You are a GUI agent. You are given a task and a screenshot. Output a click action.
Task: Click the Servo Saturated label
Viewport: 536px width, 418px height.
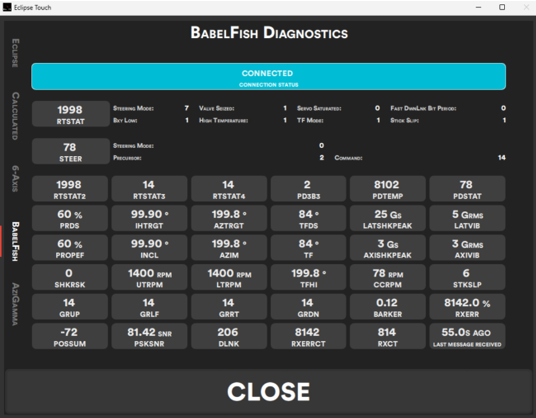click(x=319, y=108)
